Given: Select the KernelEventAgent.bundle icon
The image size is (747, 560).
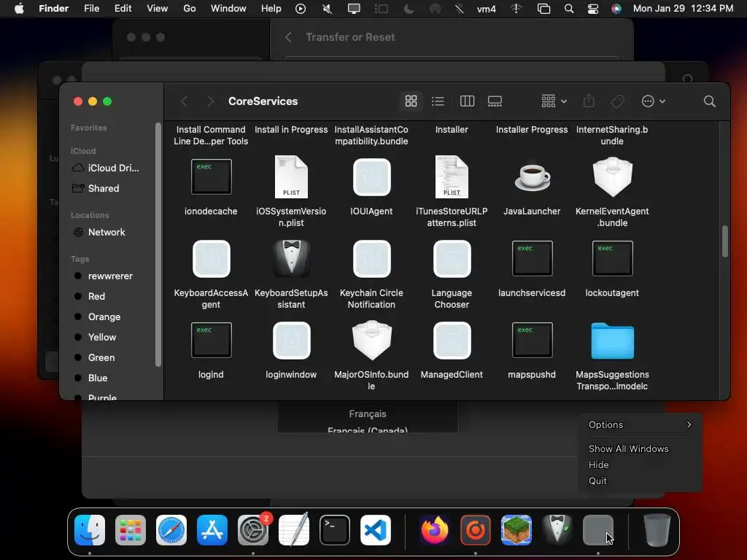Looking at the screenshot, I should 612,176.
